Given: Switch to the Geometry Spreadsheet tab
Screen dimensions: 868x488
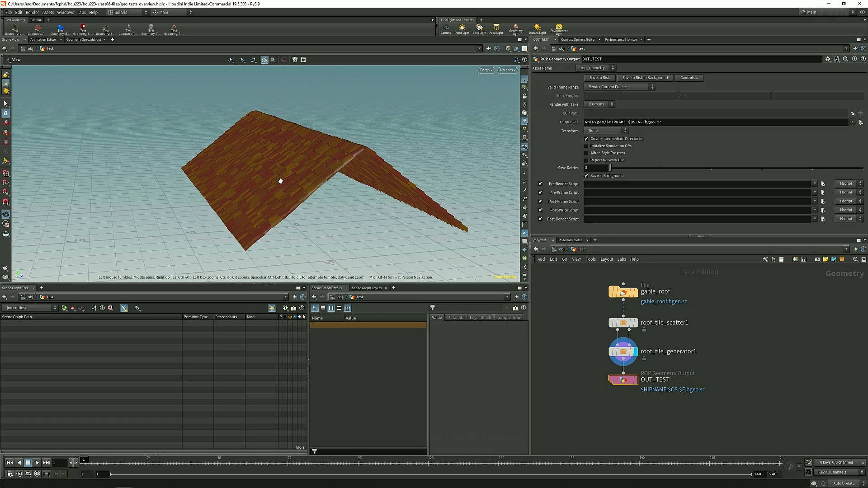Looking at the screenshot, I should tap(84, 39).
